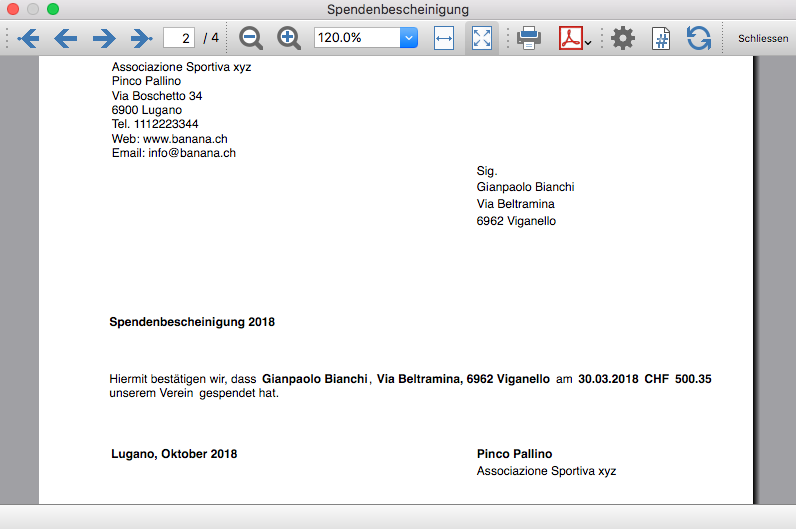
Task: Click the text Tel. 1112223344
Action: (155, 124)
